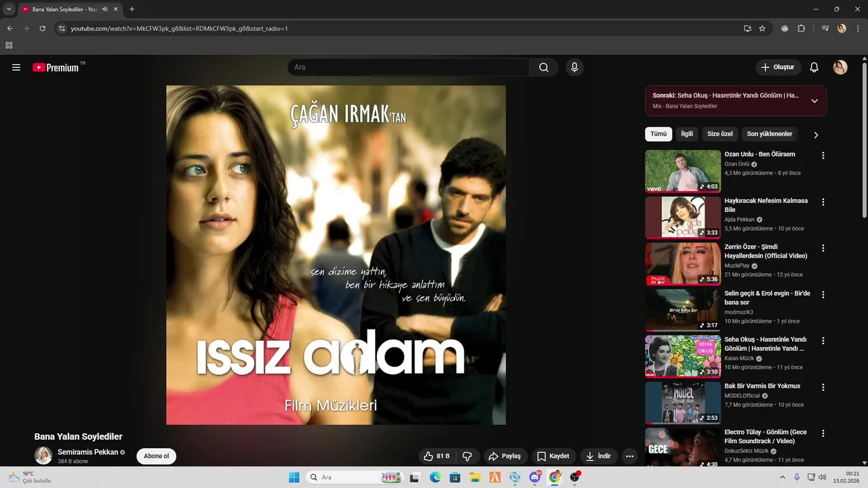This screenshot has height=488, width=868.
Task: Open options for Zerrin Özer - Şimdi Hayallerdesin
Action: coord(823,248)
